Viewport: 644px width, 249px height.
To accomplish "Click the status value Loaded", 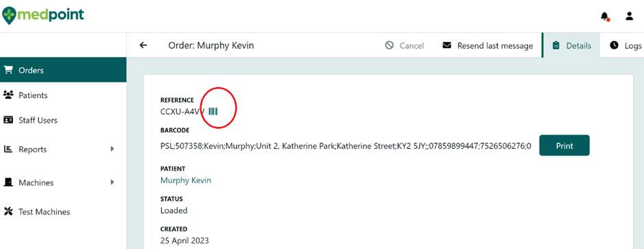I will pyautogui.click(x=174, y=211).
